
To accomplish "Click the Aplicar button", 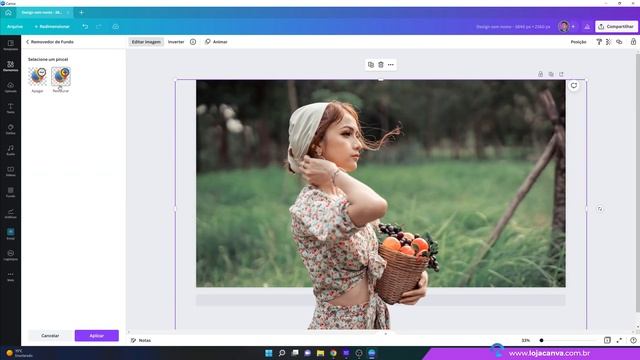I will pyautogui.click(x=97, y=336).
